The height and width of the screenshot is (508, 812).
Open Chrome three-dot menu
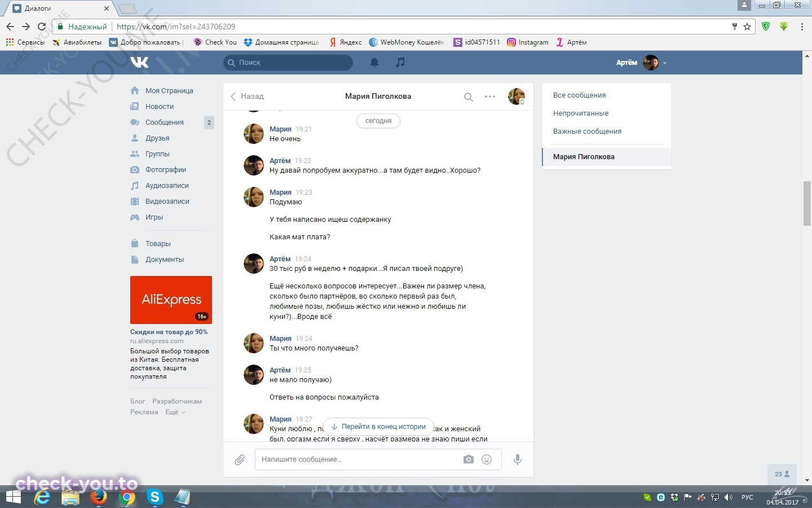point(802,27)
